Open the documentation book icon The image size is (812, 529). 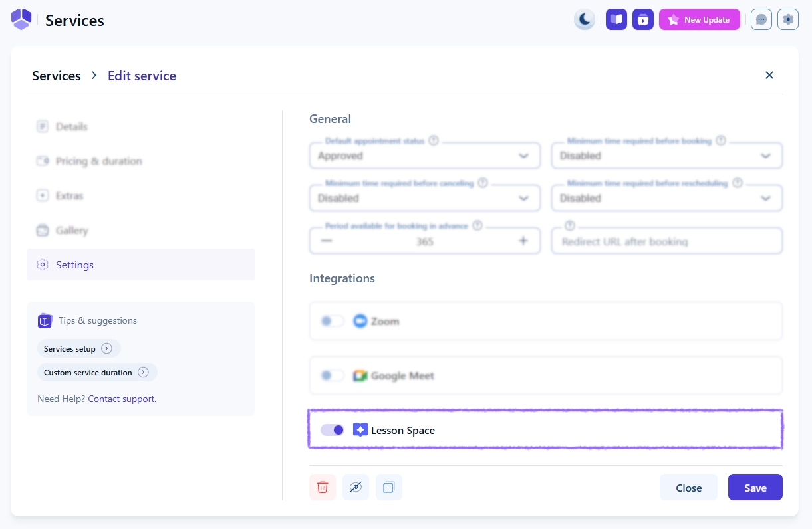tap(616, 19)
